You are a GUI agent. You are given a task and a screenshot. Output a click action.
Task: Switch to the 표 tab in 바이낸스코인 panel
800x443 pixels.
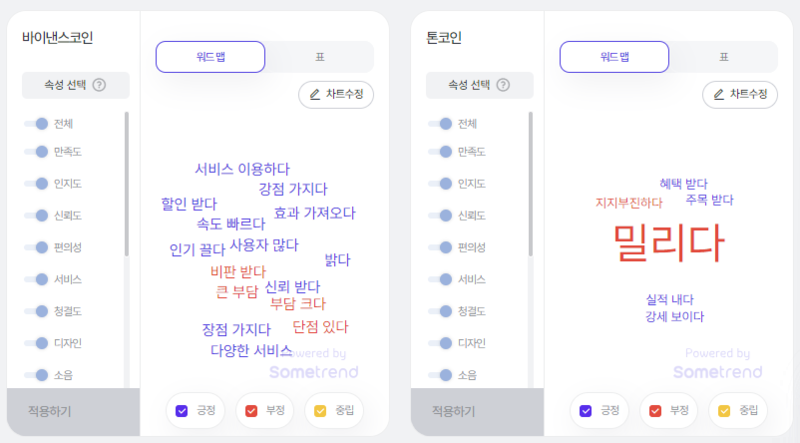320,57
